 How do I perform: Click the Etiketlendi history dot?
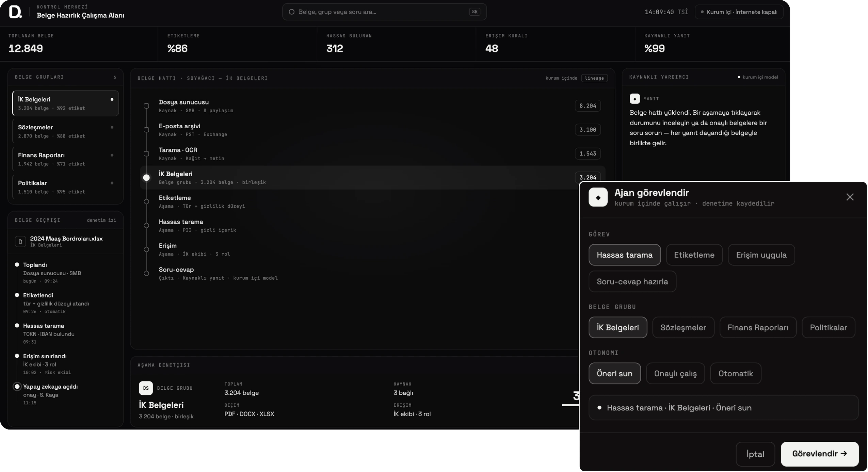(x=17, y=295)
